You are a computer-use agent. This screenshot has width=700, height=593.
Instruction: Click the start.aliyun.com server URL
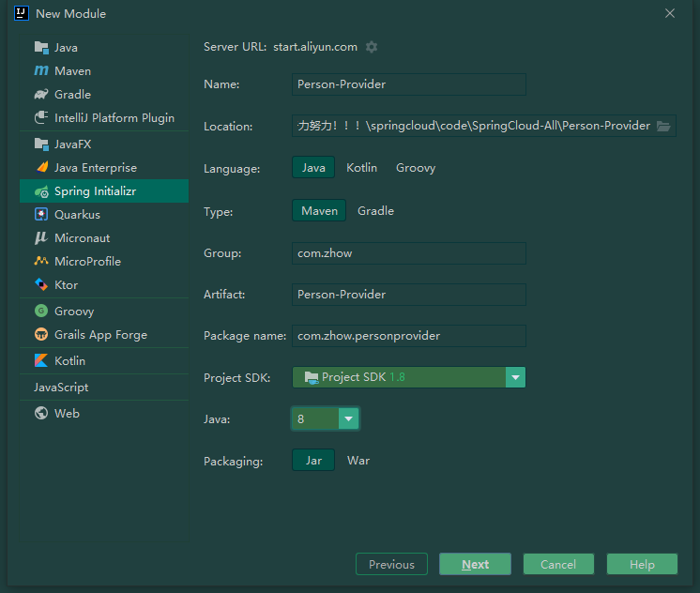[x=315, y=47]
